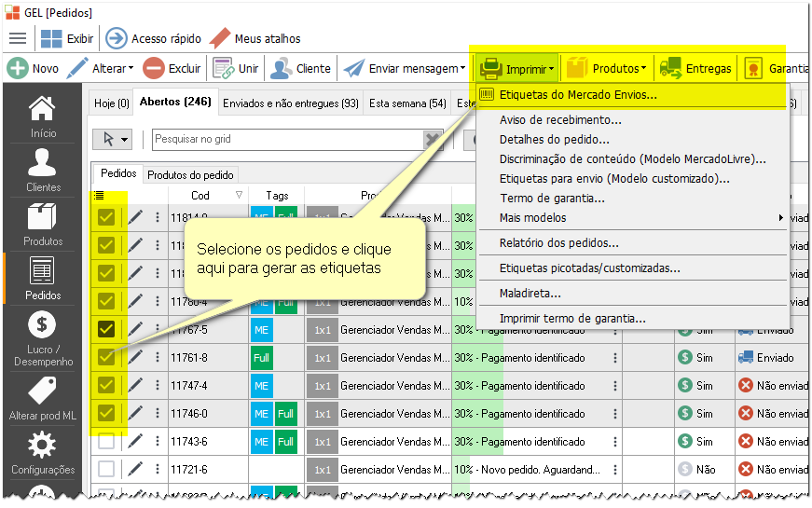Open row options dots for order 11746-0
This screenshot has height=508, width=812.
158,413
